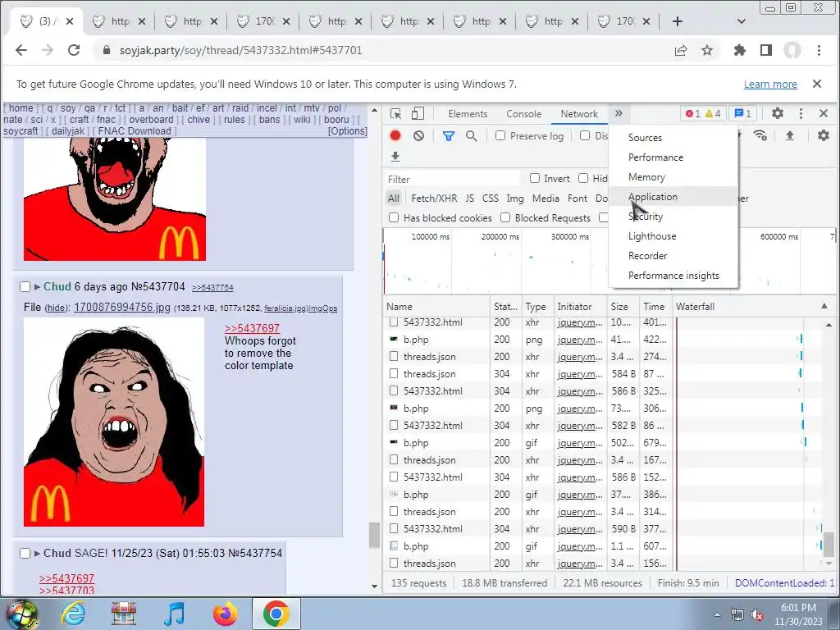
Task: Toggle Blocked Requests checkbox
Action: [505, 217]
